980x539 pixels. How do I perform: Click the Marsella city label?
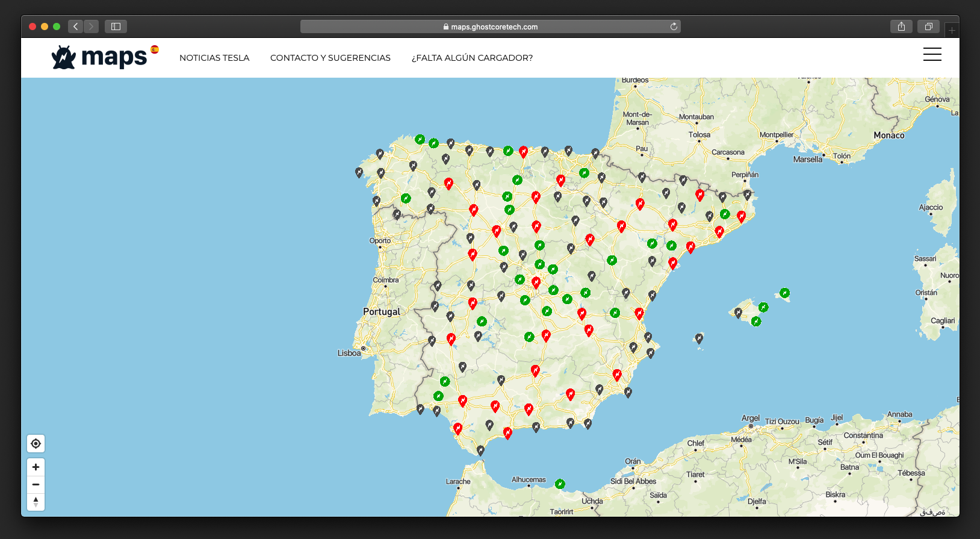click(807, 160)
